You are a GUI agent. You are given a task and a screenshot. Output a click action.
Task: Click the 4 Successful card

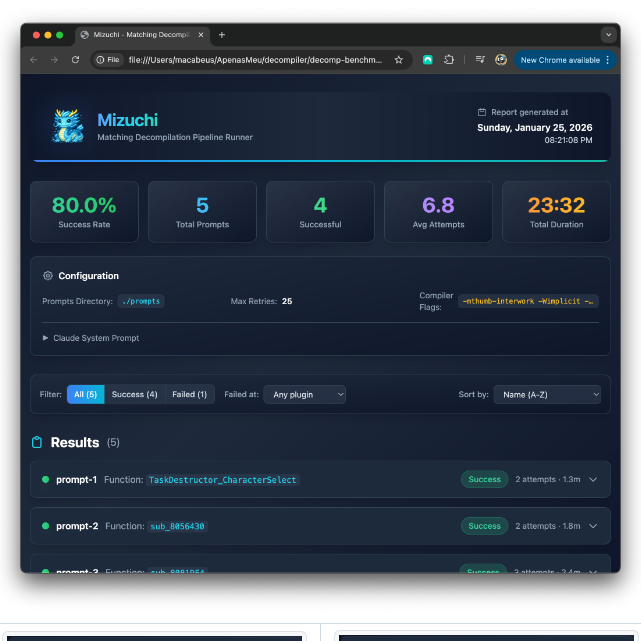coord(320,212)
